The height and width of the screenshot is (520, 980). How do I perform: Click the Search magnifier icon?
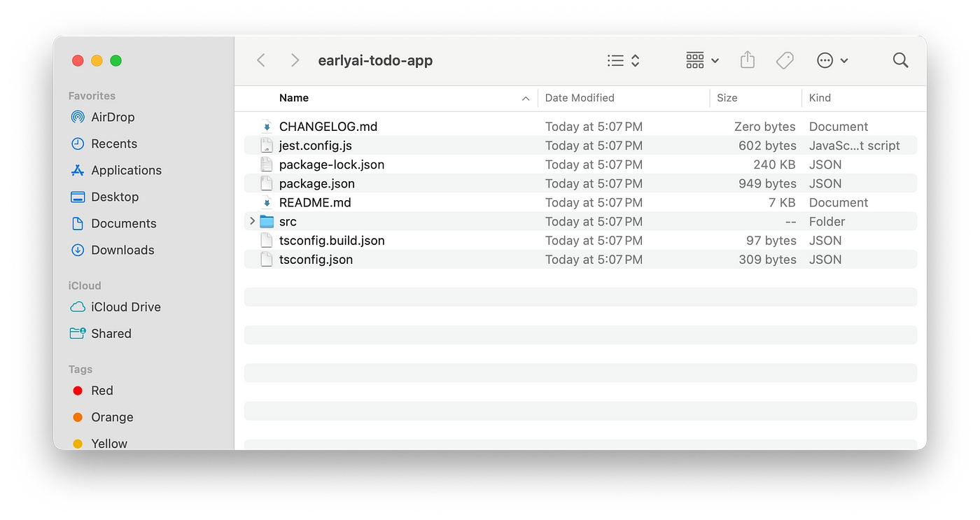point(901,61)
